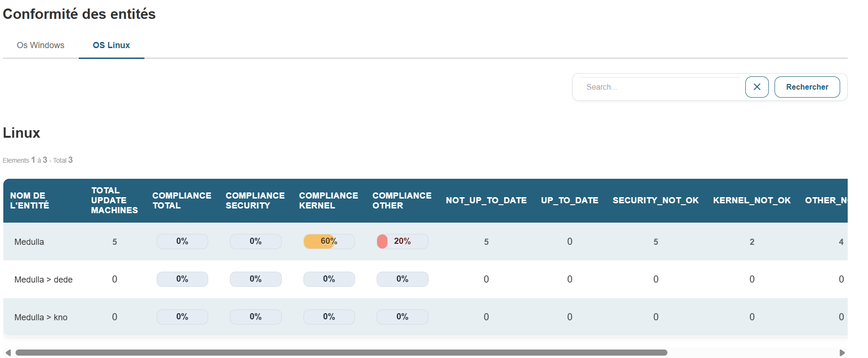Click the Compliance Security column header
The height and width of the screenshot is (358, 868).
pos(255,200)
